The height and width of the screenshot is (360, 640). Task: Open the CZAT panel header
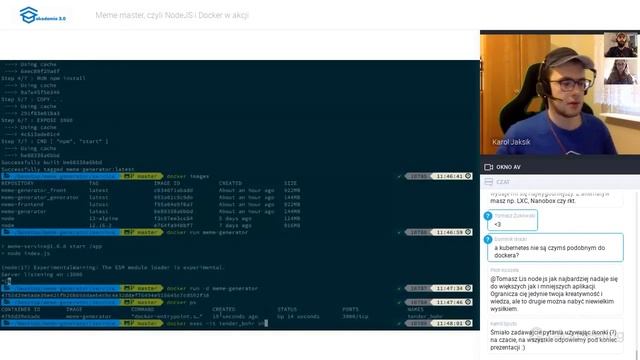[560, 182]
